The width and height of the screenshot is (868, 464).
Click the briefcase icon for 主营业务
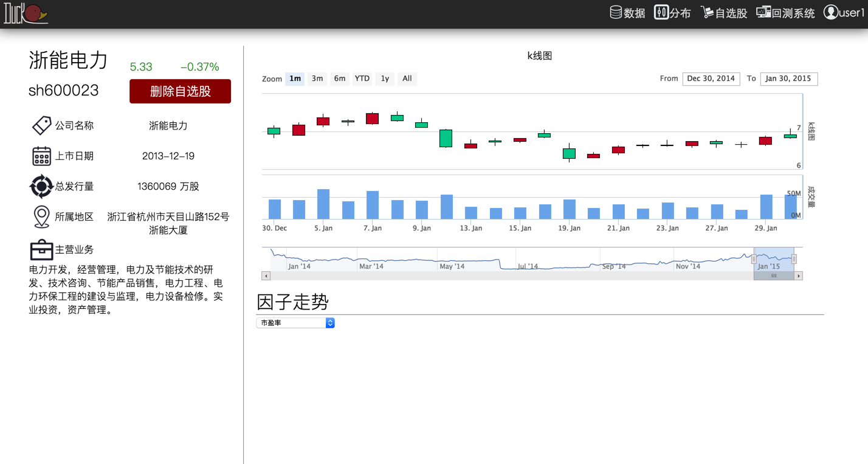pyautogui.click(x=41, y=249)
